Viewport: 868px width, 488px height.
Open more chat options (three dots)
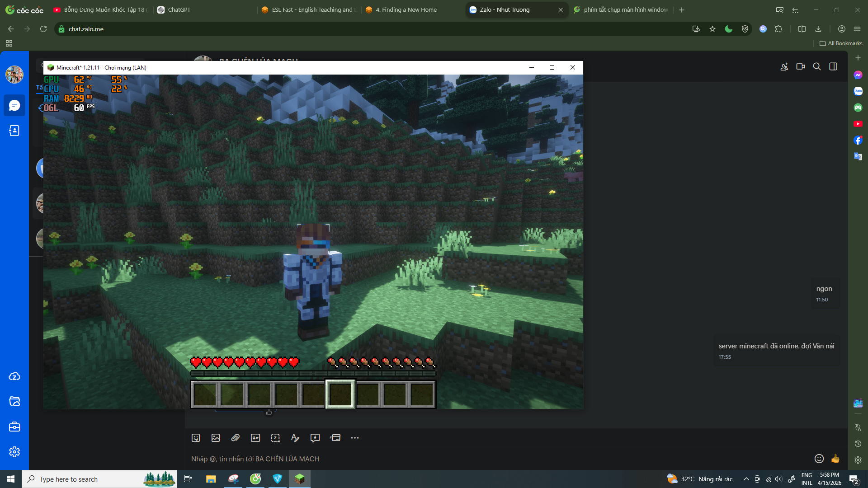(x=355, y=438)
